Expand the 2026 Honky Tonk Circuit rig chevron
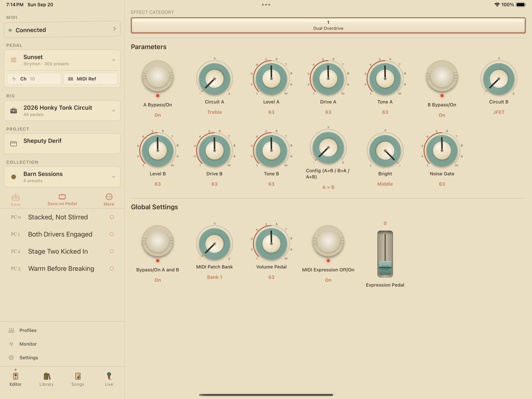This screenshot has width=532, height=399. (x=114, y=111)
